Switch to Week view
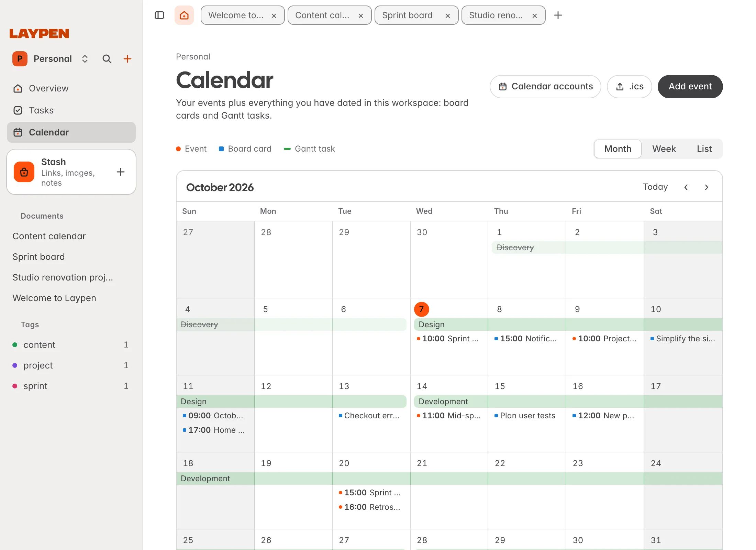756x550 pixels. (x=664, y=149)
